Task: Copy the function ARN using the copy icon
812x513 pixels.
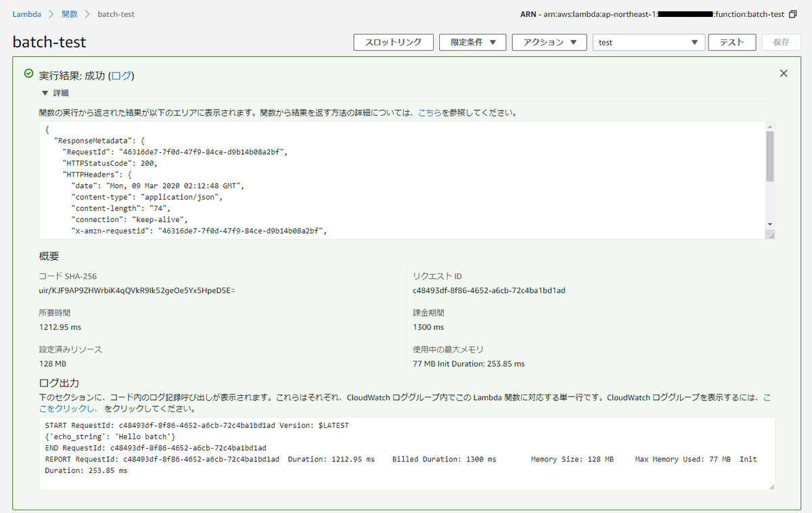Action: 793,14
